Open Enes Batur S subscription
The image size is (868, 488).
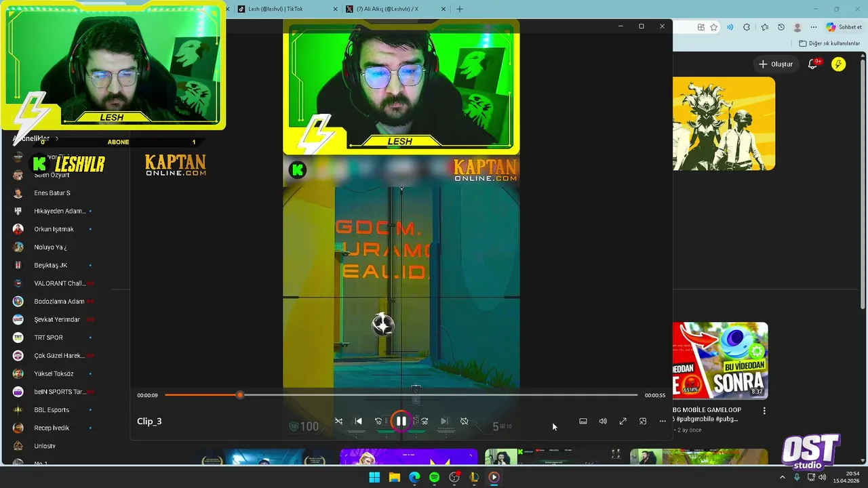[x=53, y=193]
